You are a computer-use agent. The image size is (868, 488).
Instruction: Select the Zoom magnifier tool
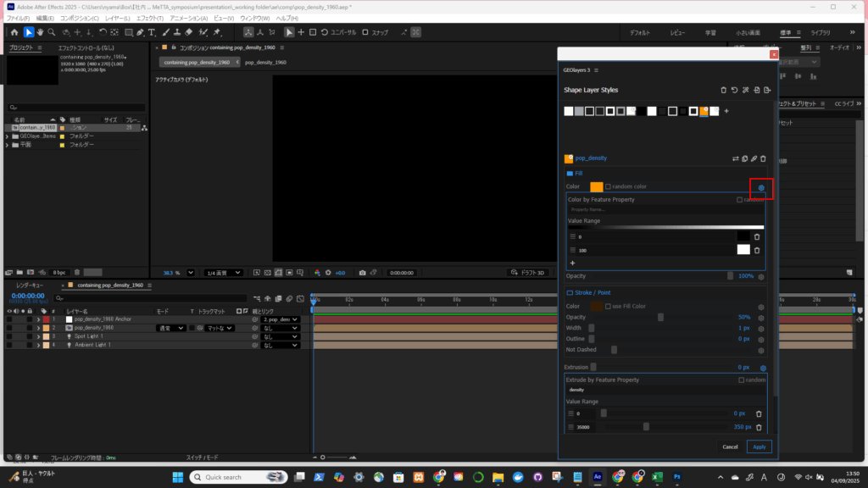pyautogui.click(x=52, y=32)
